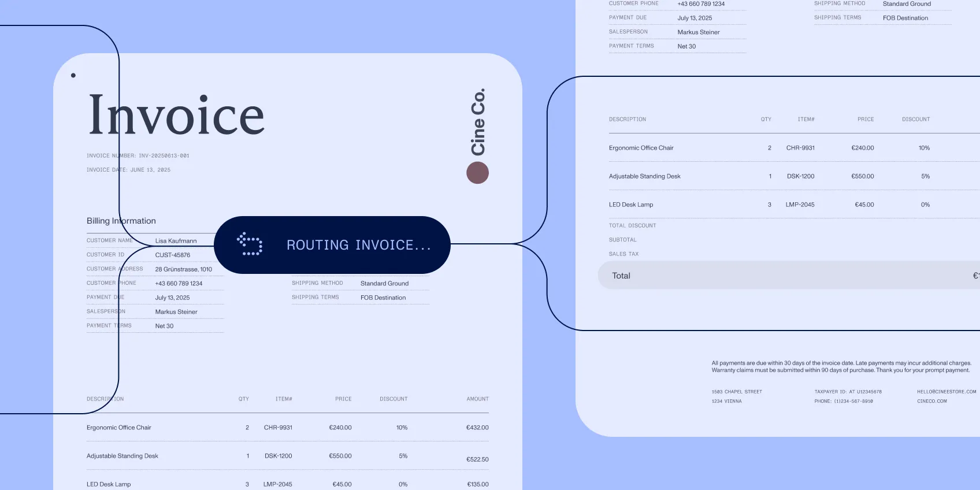
Task: Select the 1503 CHAPEL STREET address line
Action: coord(737,392)
